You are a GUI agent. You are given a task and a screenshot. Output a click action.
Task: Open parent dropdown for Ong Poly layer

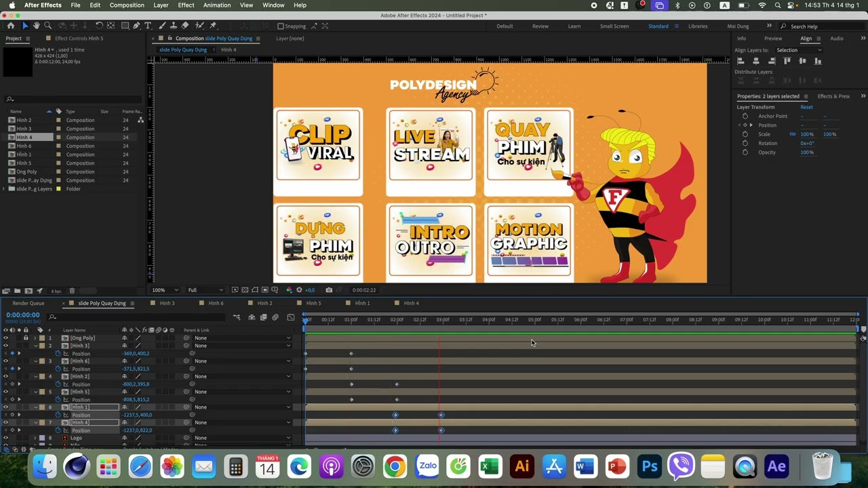click(243, 338)
